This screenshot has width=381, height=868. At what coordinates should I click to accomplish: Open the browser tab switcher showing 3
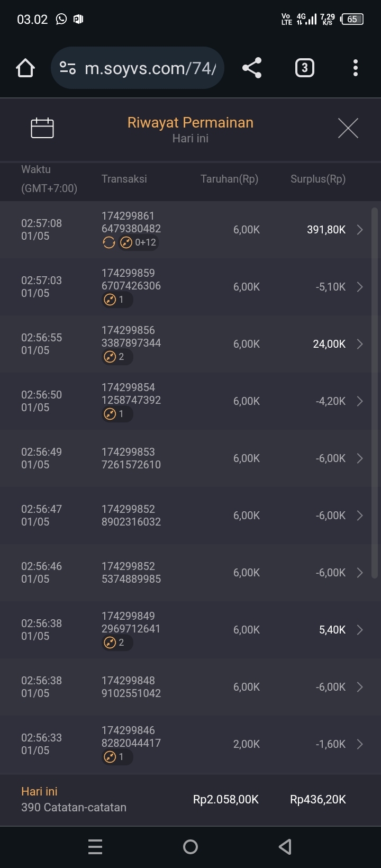(304, 68)
